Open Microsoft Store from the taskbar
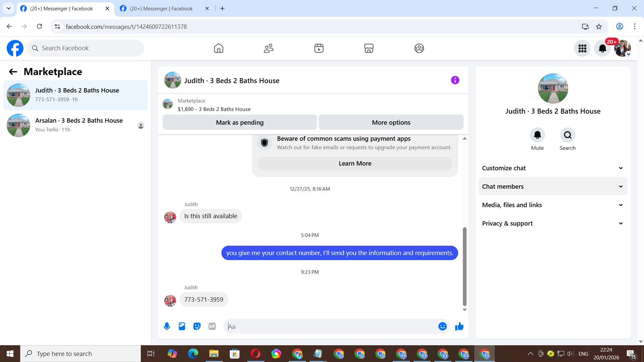Viewport: 644px width, 362px height. (234, 354)
